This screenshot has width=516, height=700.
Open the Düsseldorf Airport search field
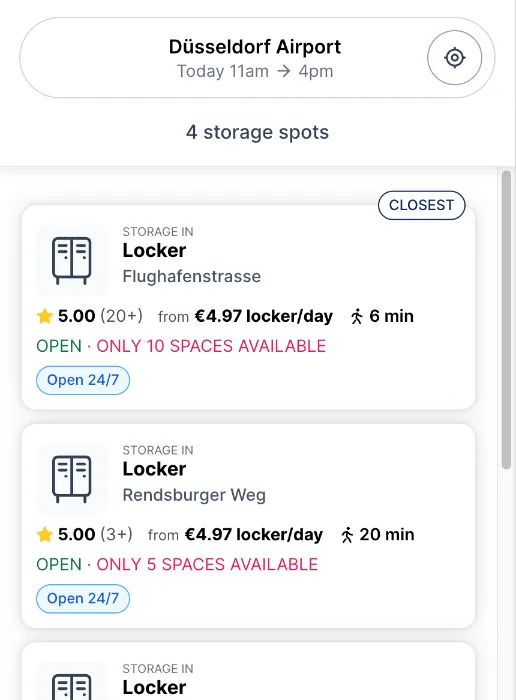pyautogui.click(x=257, y=58)
